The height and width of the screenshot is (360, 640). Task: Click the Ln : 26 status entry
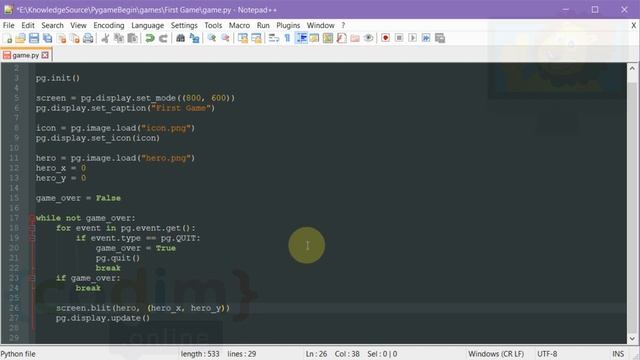[x=316, y=354]
